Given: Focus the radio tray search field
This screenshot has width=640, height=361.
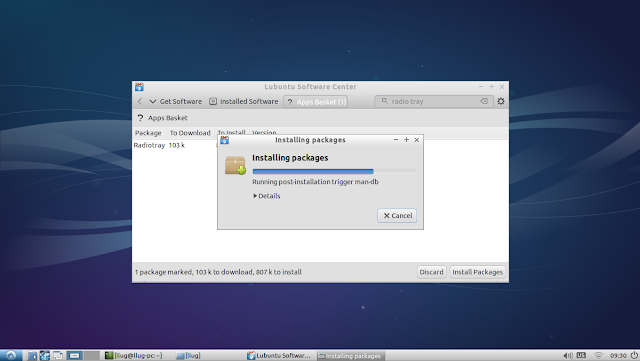Looking at the screenshot, I should tap(434, 101).
